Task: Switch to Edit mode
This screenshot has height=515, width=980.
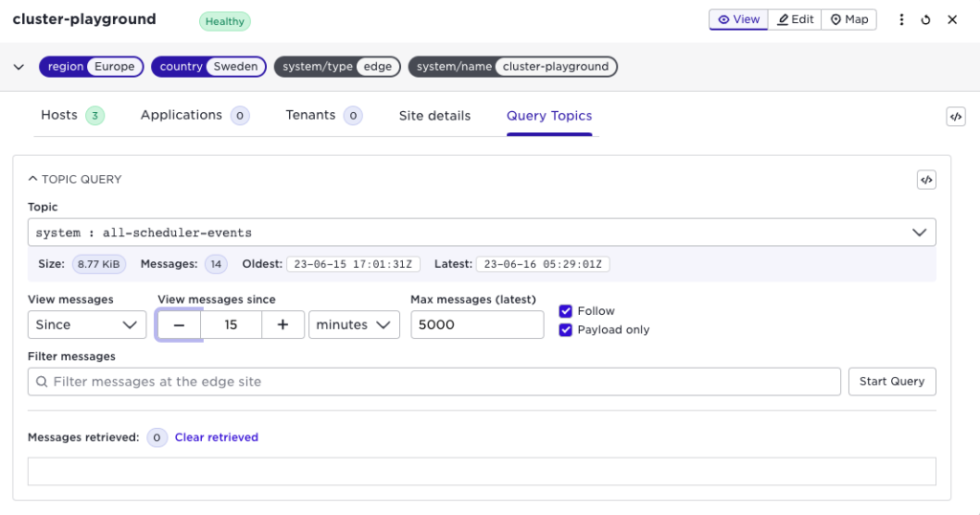Action: [x=794, y=19]
